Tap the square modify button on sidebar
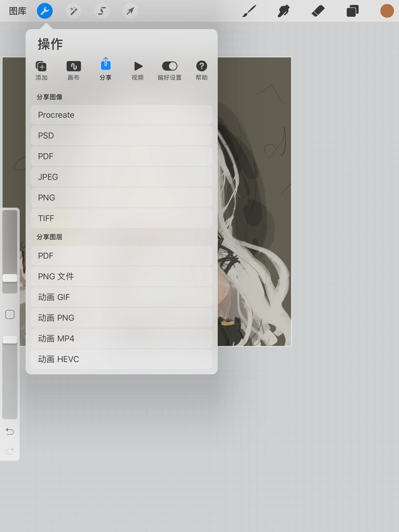 click(10, 315)
